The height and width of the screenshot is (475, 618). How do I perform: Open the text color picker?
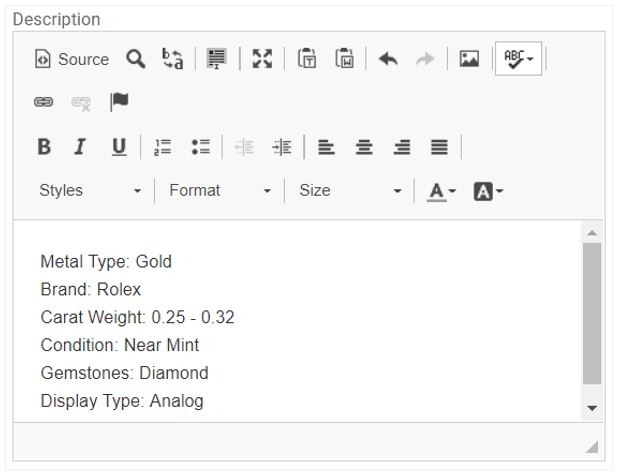point(441,192)
